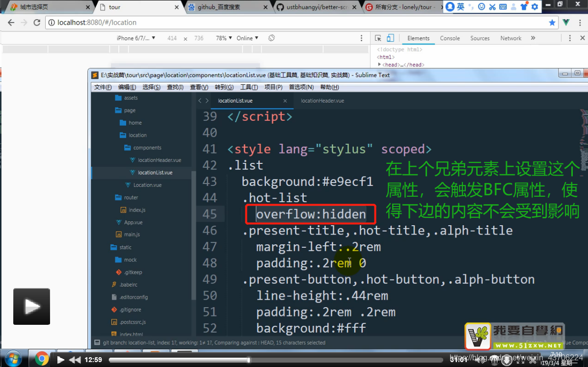Collapse the static folder in sidebar
The width and height of the screenshot is (588, 367).
point(121,247)
